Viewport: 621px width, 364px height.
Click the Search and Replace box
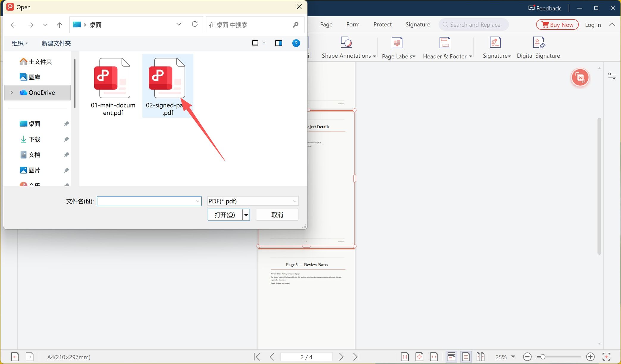[x=473, y=25]
